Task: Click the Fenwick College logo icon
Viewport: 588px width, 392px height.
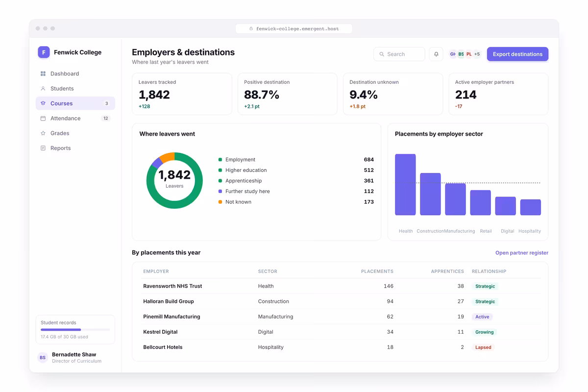Action: point(44,52)
